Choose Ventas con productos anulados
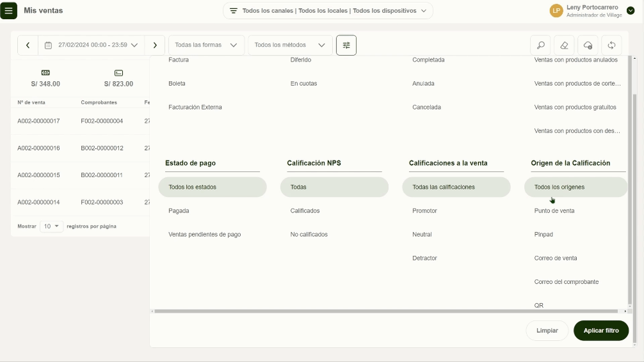Viewport: 644px width, 362px height. [576, 60]
